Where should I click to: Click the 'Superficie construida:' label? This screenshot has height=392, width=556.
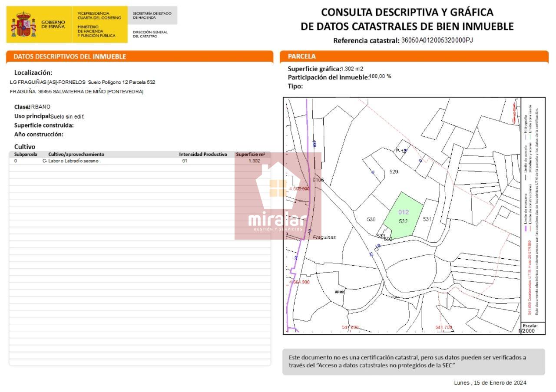point(44,125)
